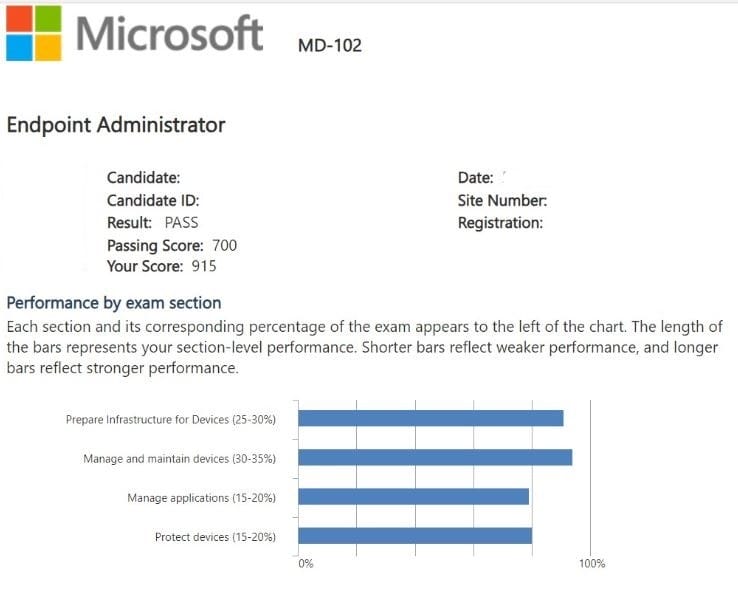The width and height of the screenshot is (738, 593).
Task: Click the Microsoft four-square logo
Action: [33, 32]
